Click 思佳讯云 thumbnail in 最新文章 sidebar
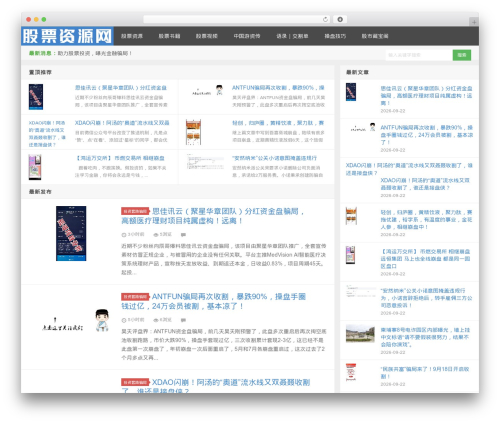 tap(351, 92)
